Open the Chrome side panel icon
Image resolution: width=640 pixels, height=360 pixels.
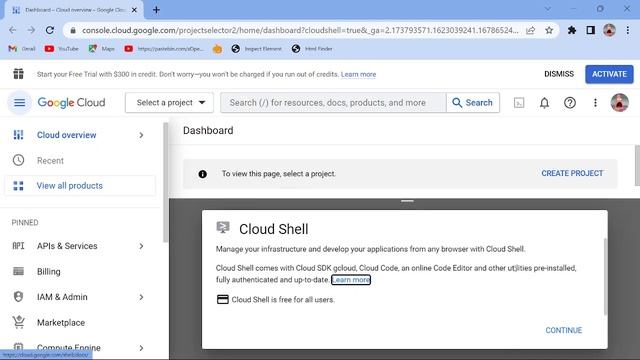pyautogui.click(x=590, y=30)
